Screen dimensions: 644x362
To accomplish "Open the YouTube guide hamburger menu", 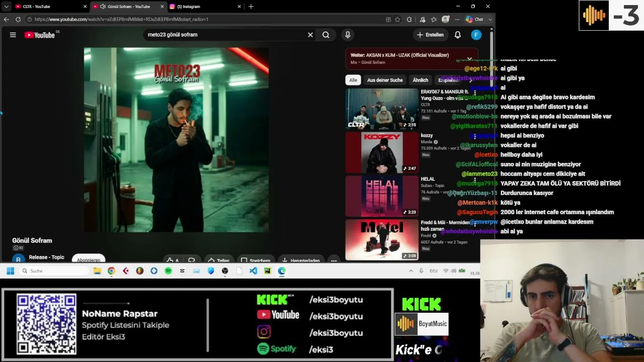I will (13, 35).
